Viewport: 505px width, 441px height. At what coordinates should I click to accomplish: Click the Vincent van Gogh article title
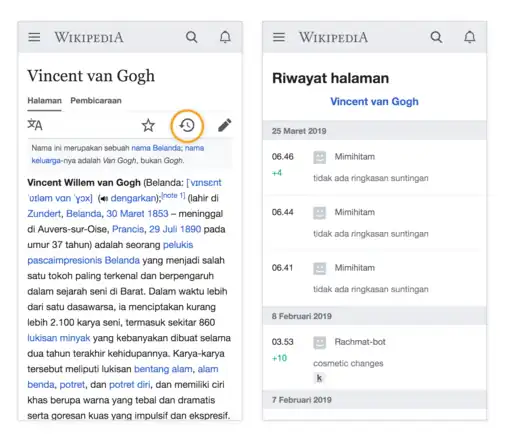(91, 76)
